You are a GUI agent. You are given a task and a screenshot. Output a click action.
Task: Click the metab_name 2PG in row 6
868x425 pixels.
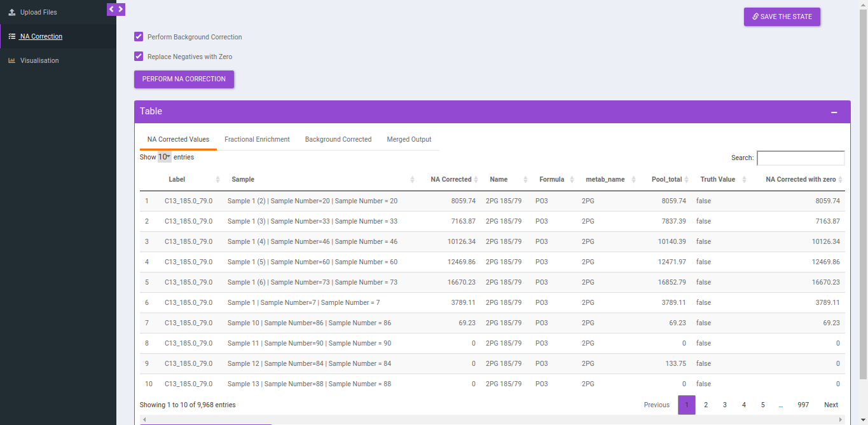(x=588, y=303)
